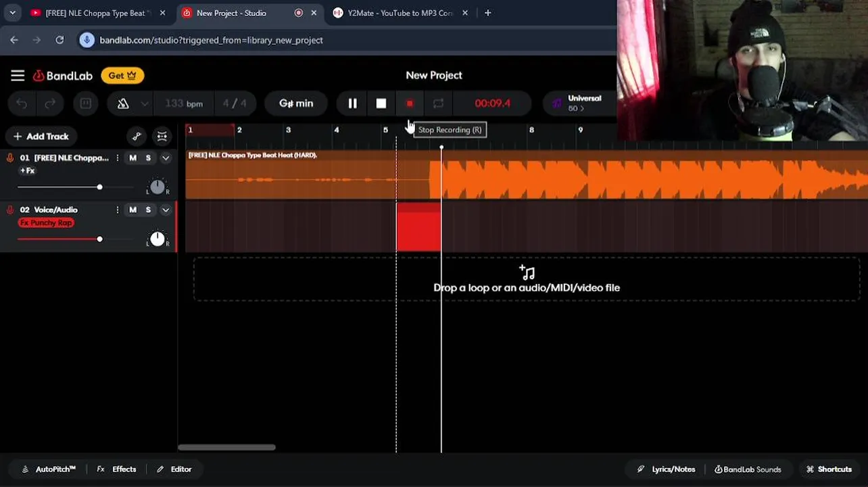
Task: Open the 4 / 4 time signature selector
Action: [235, 103]
